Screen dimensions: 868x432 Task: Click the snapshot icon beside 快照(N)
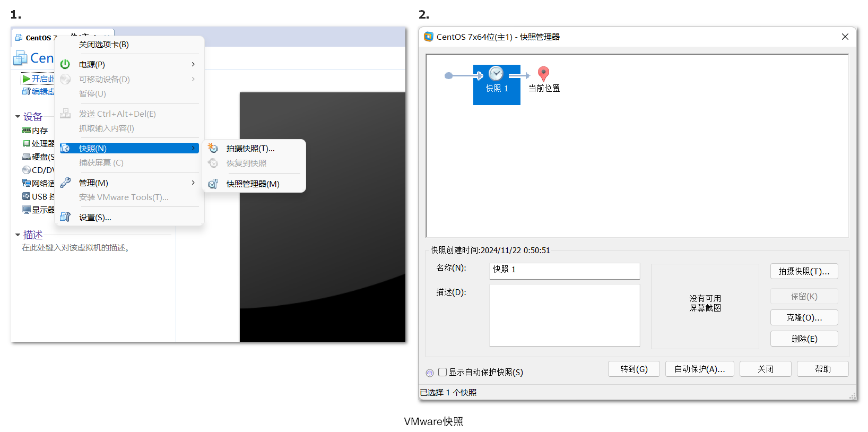coord(65,148)
